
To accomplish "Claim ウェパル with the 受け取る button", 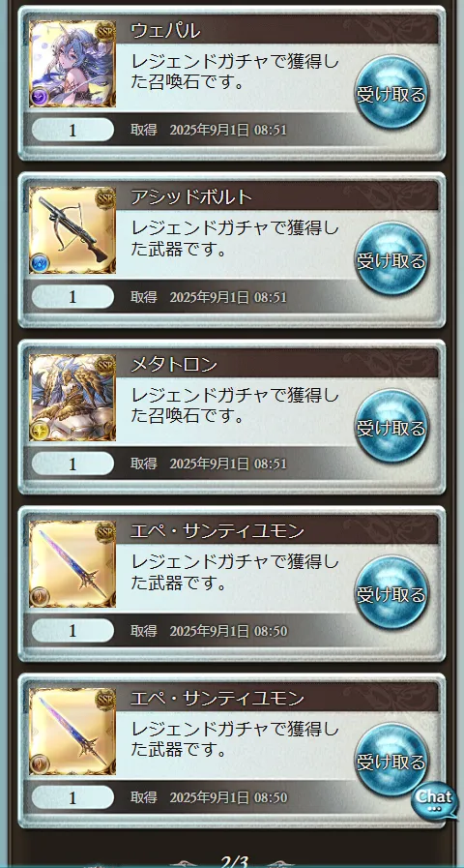I will click(391, 93).
